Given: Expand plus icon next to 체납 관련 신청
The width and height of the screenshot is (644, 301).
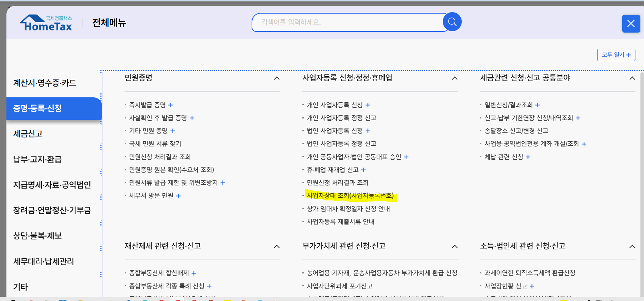Looking at the screenshot, I should tap(528, 157).
